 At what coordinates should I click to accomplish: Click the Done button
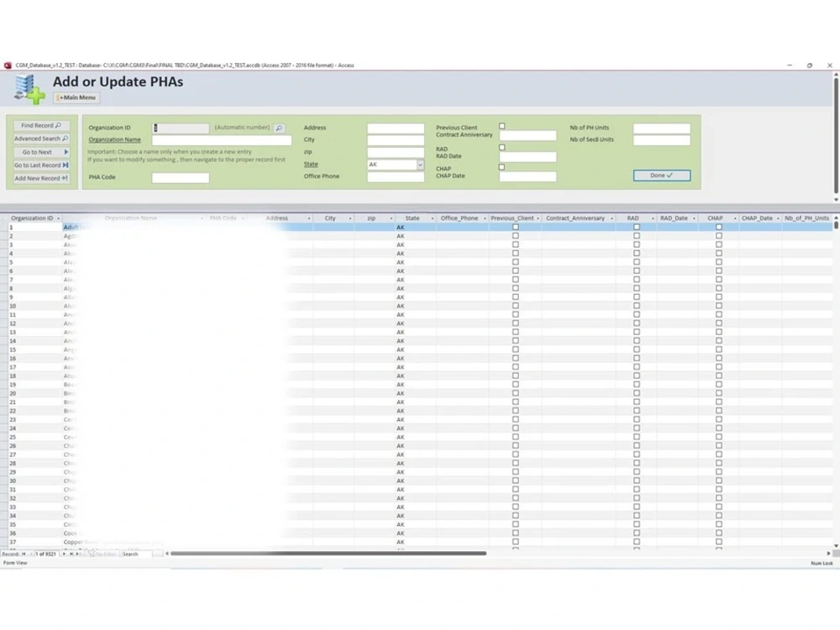click(660, 176)
